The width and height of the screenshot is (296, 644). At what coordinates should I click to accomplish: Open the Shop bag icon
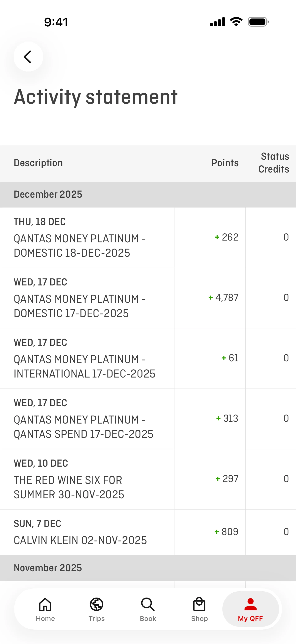tap(199, 604)
